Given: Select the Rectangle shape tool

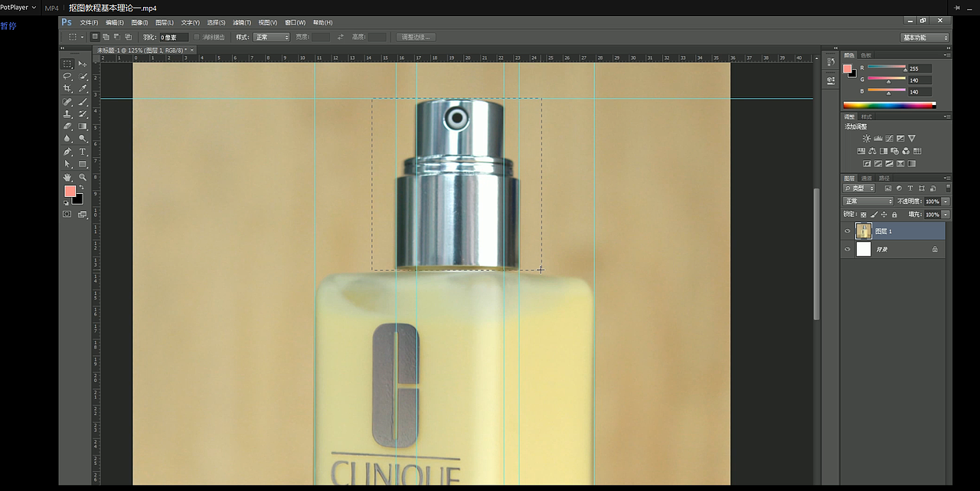Looking at the screenshot, I should click(x=83, y=164).
